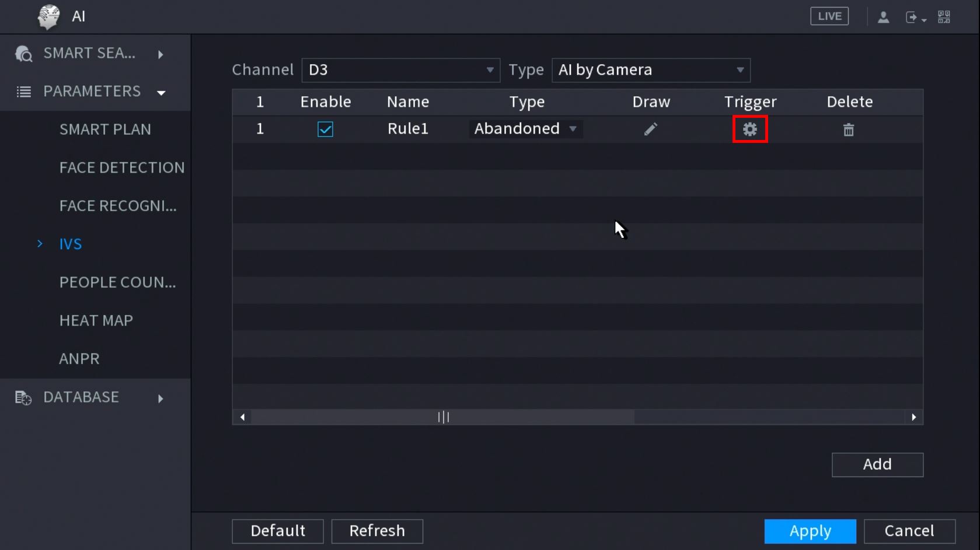The image size is (980, 550).
Task: Select FACE DETECTION in sidebar
Action: [121, 167]
